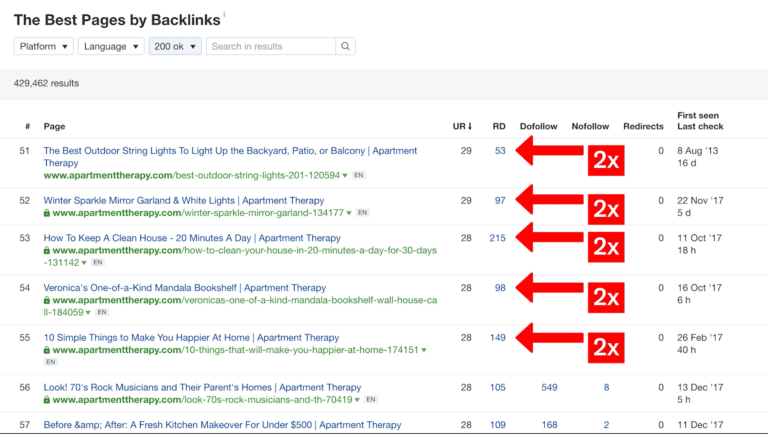Focus the 'Search in results' field

click(x=271, y=46)
